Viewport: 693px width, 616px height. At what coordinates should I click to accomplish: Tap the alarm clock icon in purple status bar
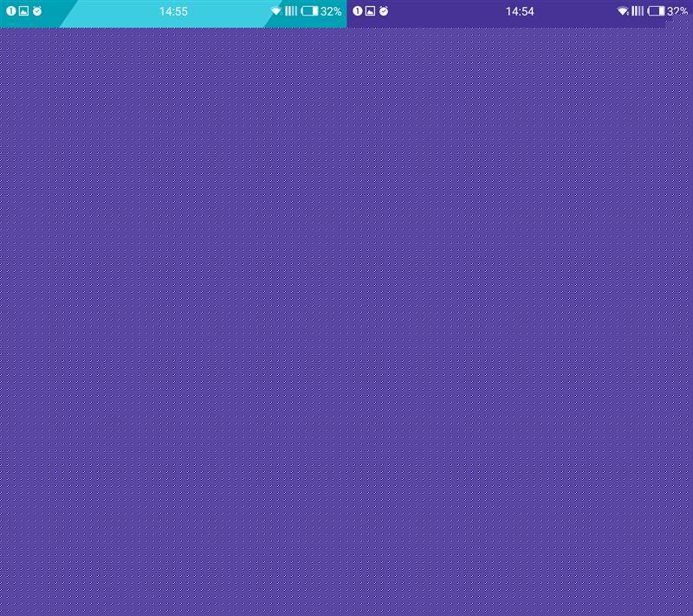coord(384,11)
